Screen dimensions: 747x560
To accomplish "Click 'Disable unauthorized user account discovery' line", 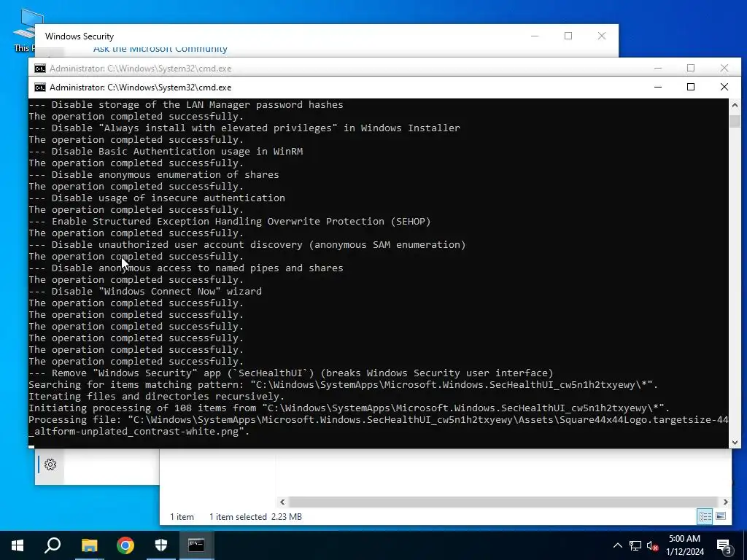I will tap(247, 245).
